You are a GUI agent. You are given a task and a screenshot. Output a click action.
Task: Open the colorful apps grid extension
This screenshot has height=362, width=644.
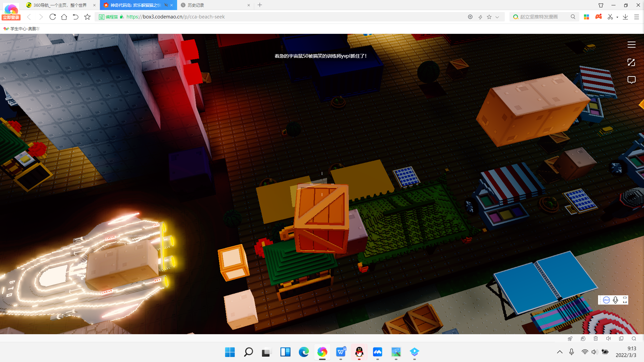click(x=587, y=17)
